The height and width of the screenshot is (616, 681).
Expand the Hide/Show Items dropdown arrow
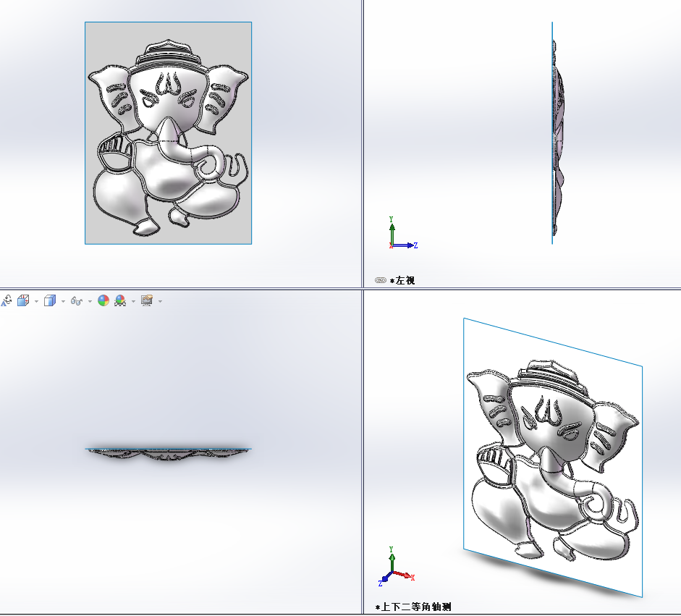(x=90, y=301)
